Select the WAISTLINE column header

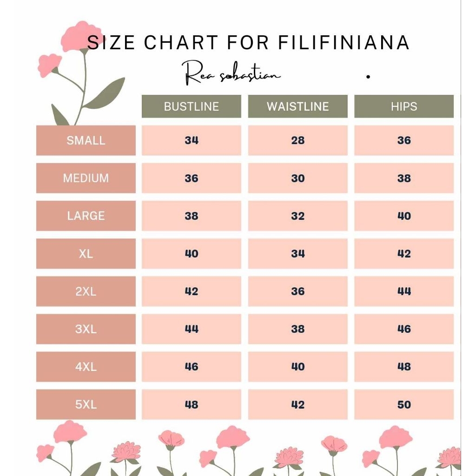point(297,106)
